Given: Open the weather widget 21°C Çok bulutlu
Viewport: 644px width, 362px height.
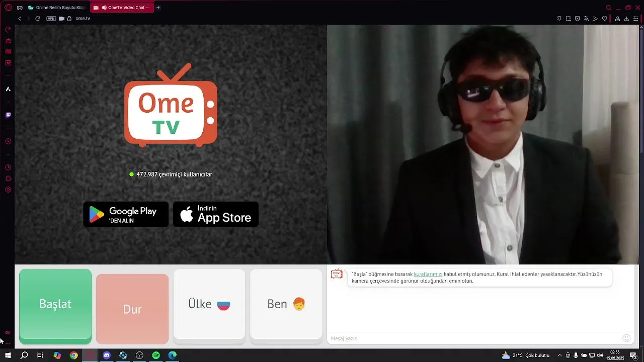Looking at the screenshot, I should click(x=526, y=355).
